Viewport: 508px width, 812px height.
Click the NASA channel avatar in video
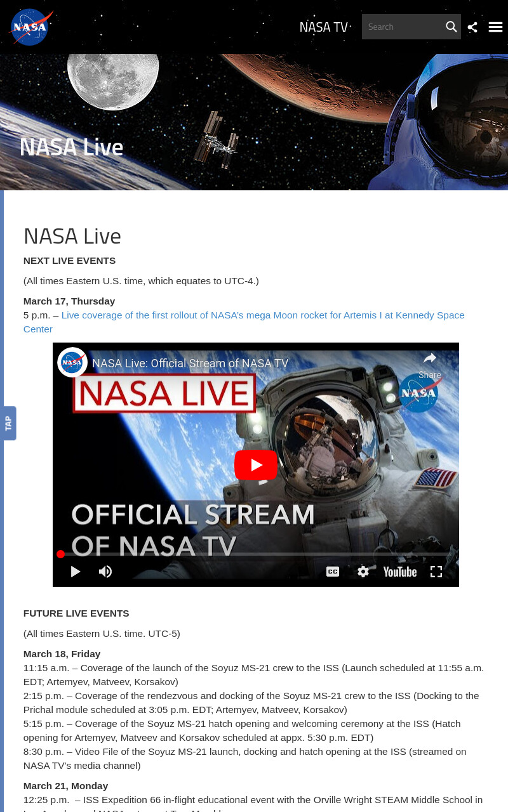72,362
